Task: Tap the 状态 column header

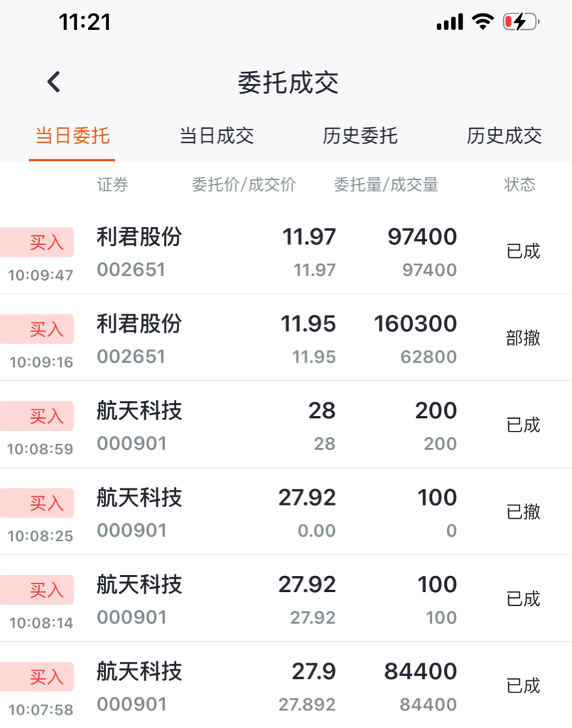Action: (x=519, y=186)
